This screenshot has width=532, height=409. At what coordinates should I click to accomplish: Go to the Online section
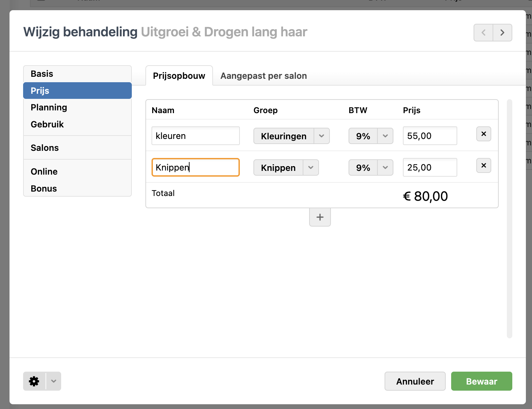(44, 172)
